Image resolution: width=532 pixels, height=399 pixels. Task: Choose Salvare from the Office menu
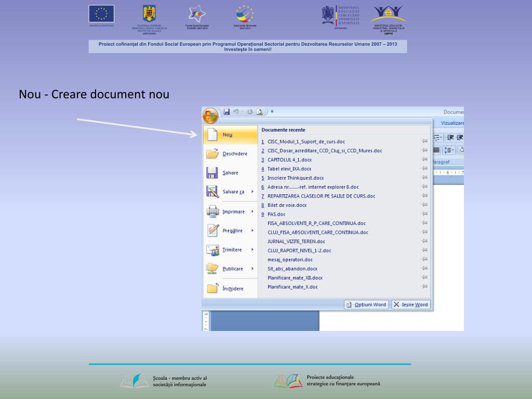[231, 172]
